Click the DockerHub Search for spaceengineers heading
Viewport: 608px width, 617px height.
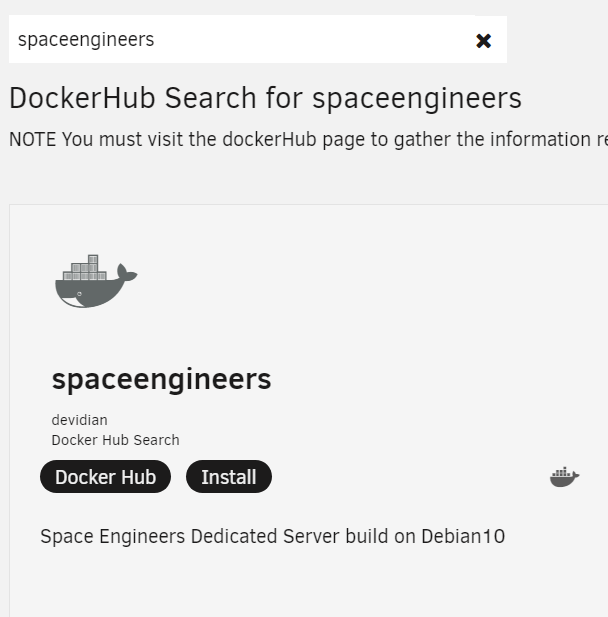(x=266, y=98)
